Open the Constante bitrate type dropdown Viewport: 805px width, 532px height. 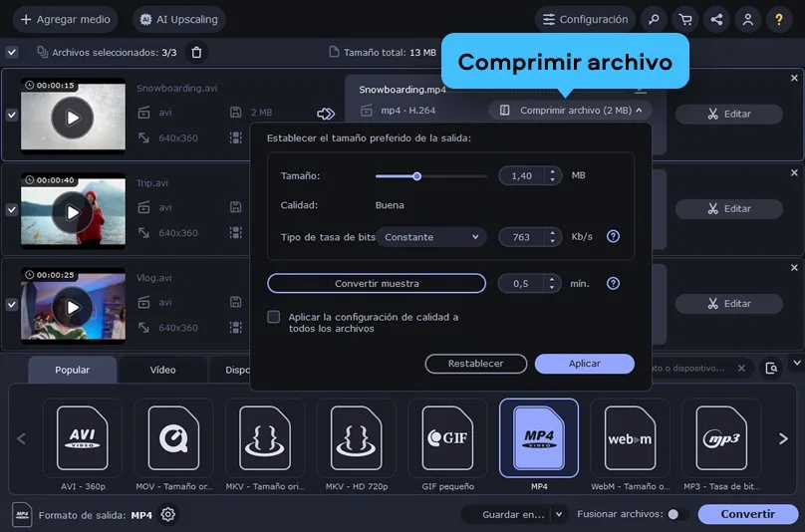pyautogui.click(x=431, y=237)
